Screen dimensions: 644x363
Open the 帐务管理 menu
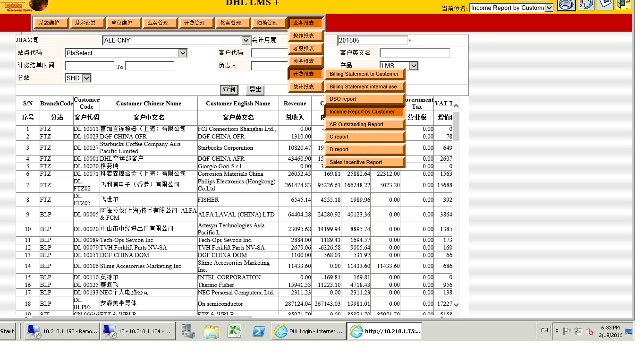click(x=232, y=23)
